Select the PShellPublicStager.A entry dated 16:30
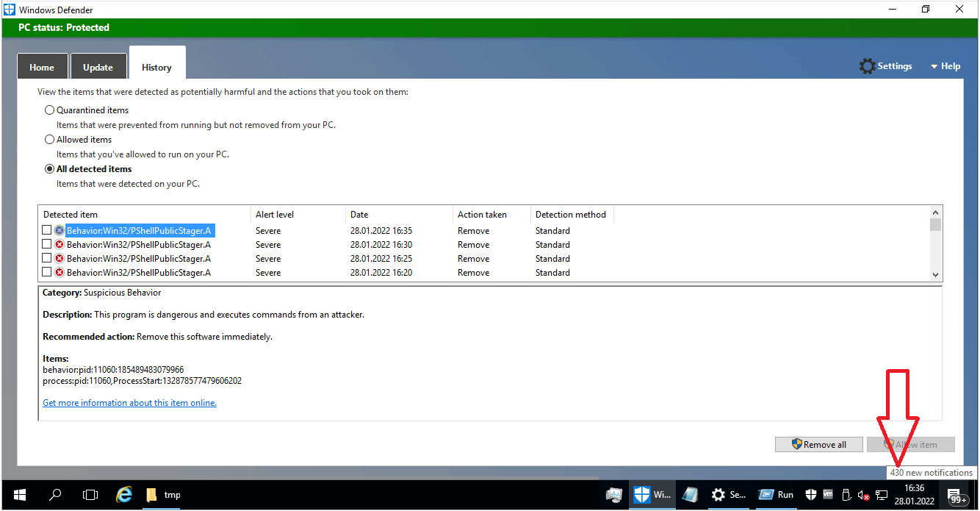 pos(139,245)
